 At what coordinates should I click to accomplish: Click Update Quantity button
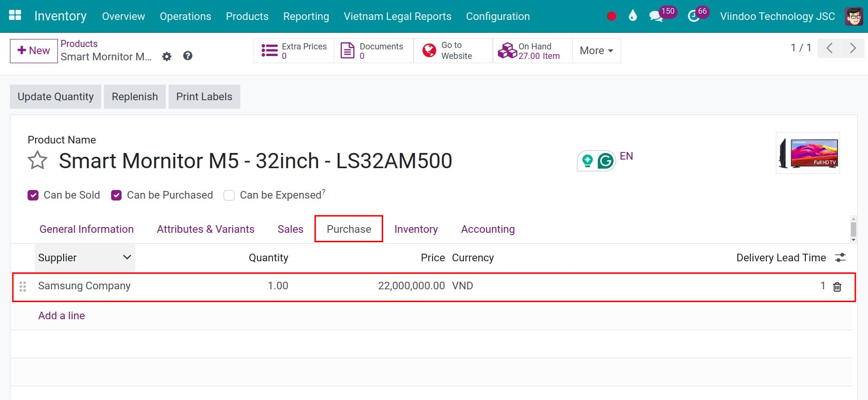[x=56, y=96]
